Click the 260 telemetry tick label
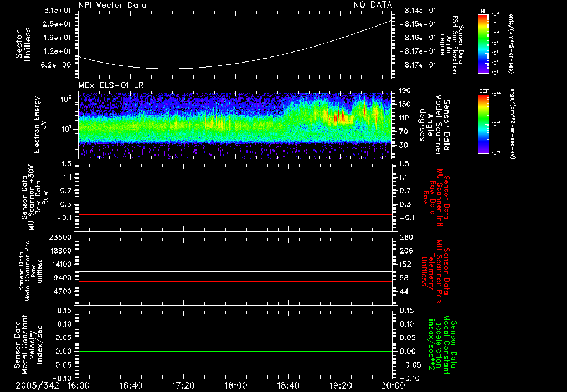 tap(406, 237)
